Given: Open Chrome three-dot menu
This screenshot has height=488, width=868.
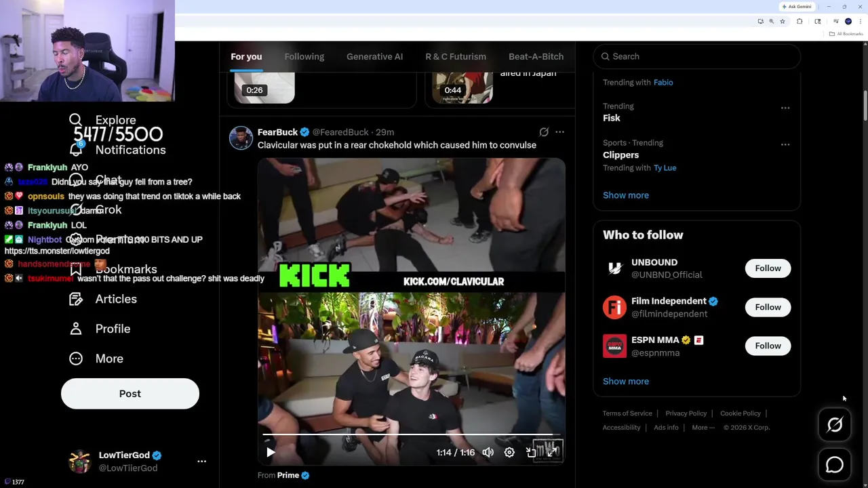Looking at the screenshot, I should 861,21.
